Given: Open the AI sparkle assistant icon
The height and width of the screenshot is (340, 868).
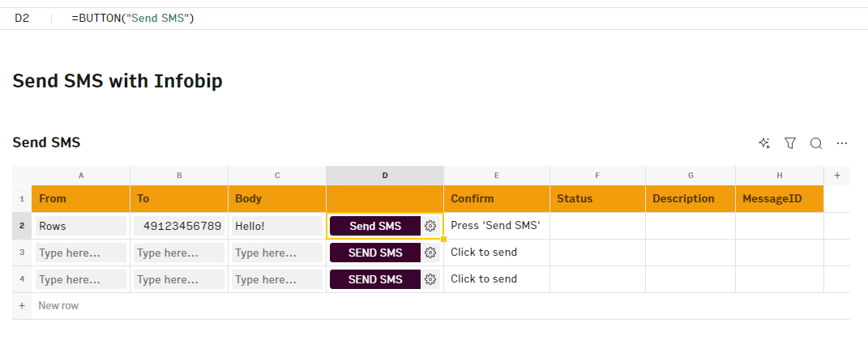Looking at the screenshot, I should [x=764, y=143].
